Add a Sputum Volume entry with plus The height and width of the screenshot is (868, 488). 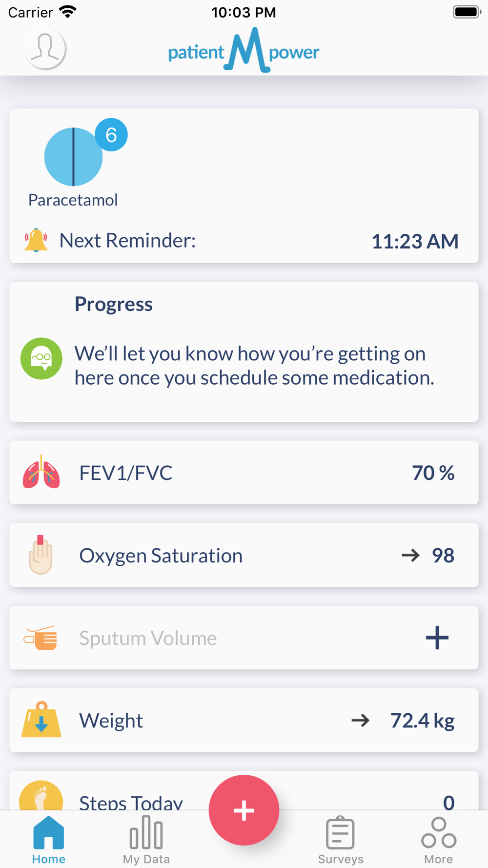(x=437, y=638)
